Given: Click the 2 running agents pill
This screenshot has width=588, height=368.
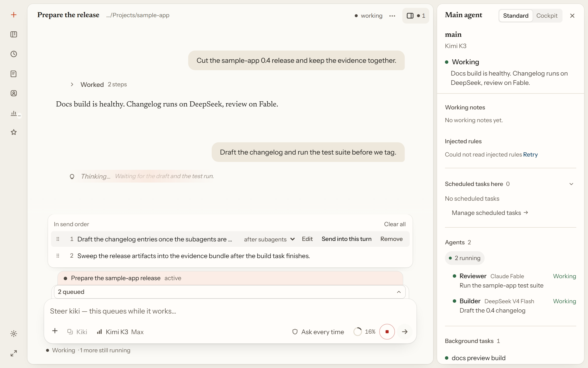Looking at the screenshot, I should coord(465,258).
